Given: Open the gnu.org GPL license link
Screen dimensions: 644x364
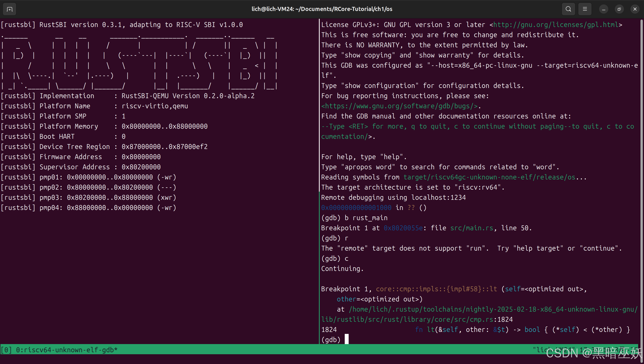Looking at the screenshot, I should pyautogui.click(x=556, y=25).
